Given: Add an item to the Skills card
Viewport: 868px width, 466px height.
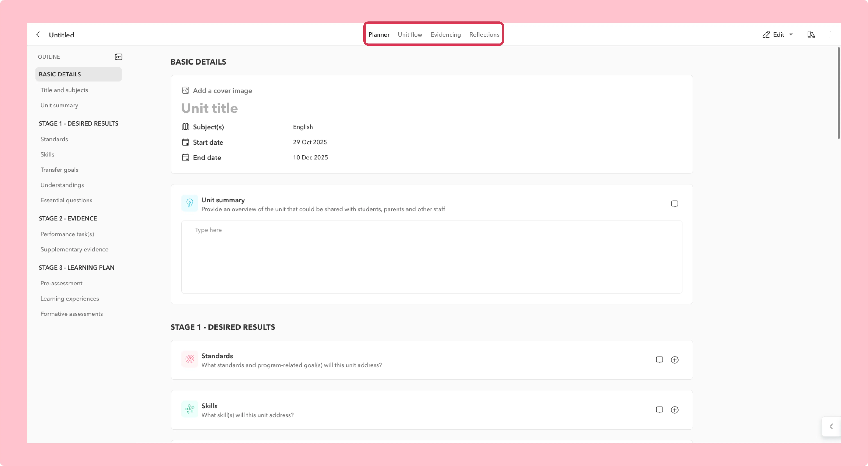Looking at the screenshot, I should pos(675,410).
